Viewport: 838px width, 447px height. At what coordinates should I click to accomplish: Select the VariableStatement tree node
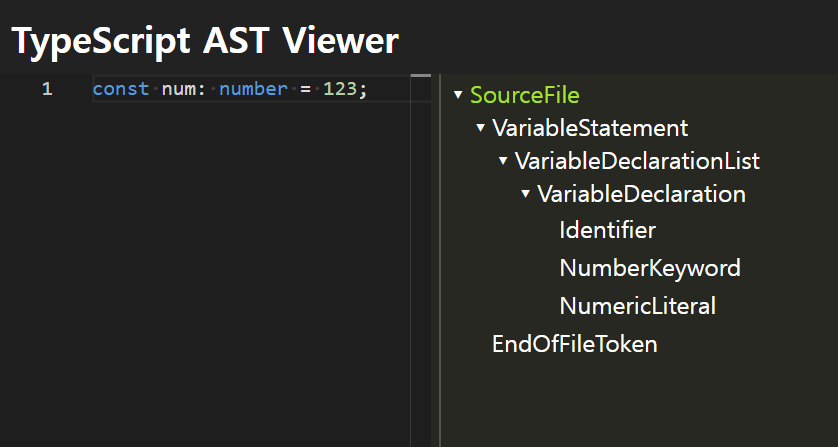(590, 128)
